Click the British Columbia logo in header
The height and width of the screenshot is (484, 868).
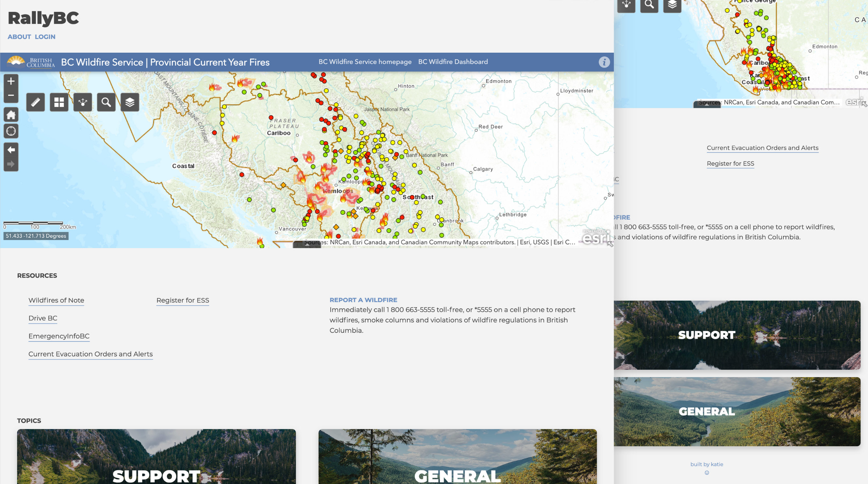click(31, 62)
